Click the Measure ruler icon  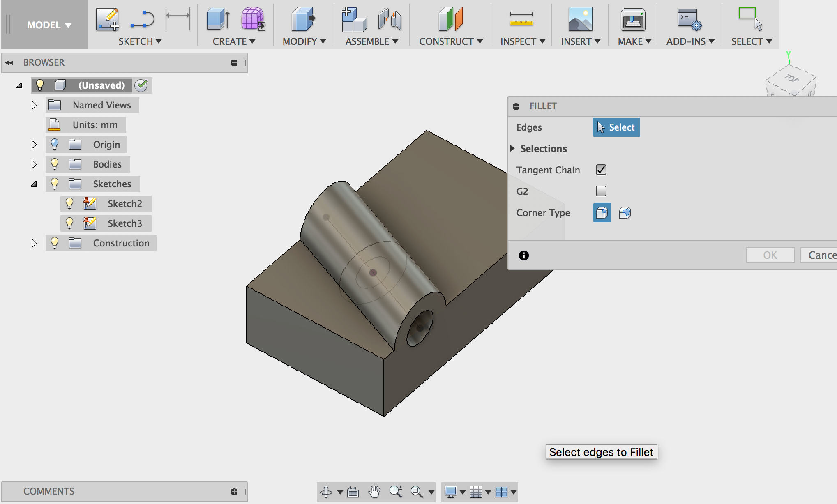click(521, 19)
